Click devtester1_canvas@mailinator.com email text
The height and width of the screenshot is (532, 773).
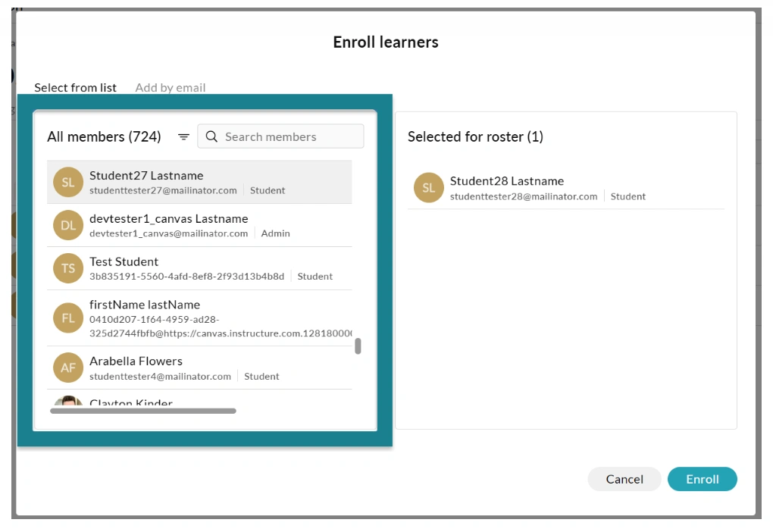pos(168,233)
